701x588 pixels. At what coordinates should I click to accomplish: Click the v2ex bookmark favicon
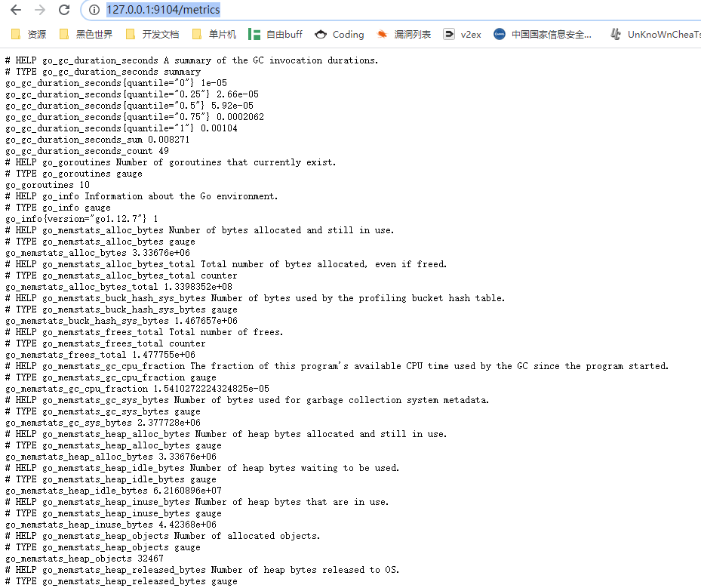pyautogui.click(x=449, y=34)
